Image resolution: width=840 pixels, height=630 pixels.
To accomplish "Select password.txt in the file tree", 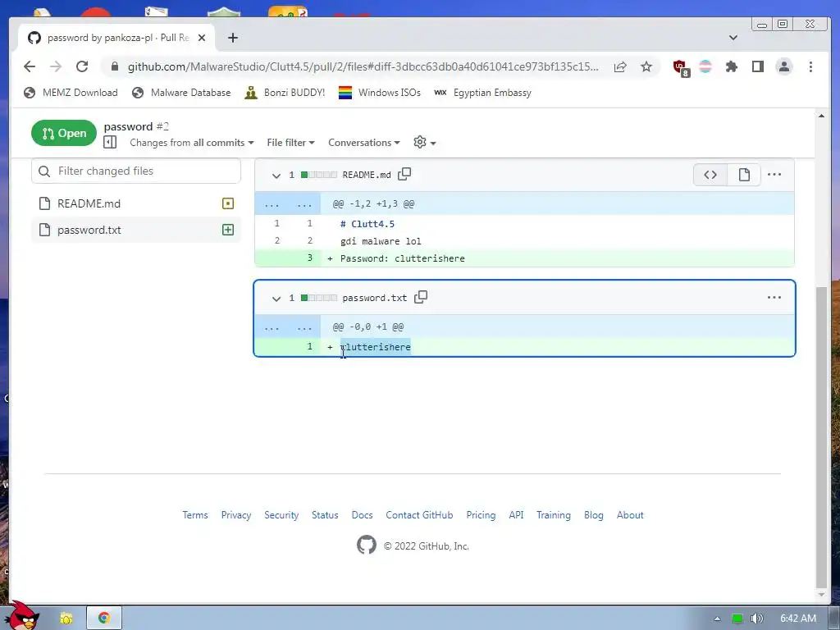I will 136,230.
